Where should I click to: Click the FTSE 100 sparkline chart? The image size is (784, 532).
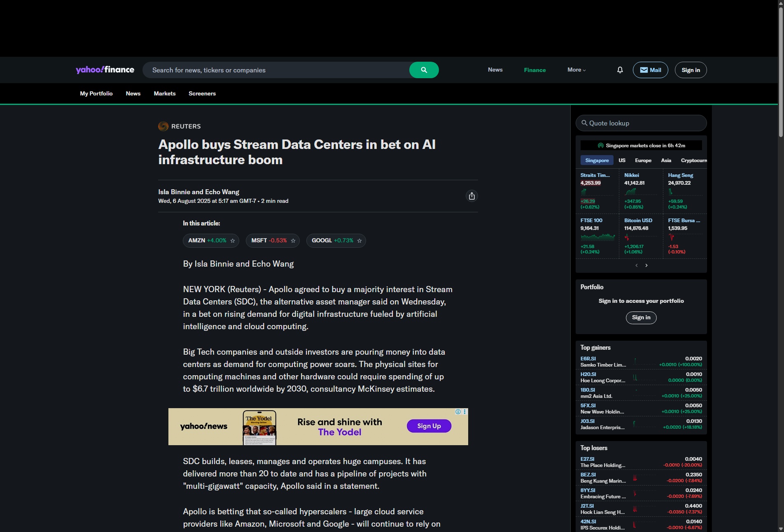597,237
